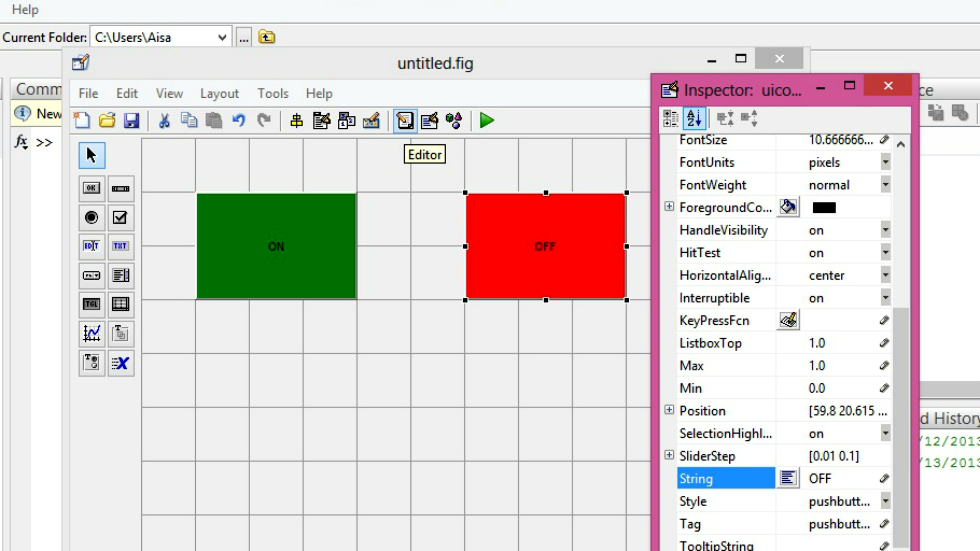Open the Tools menu in untitled.fig

click(273, 94)
